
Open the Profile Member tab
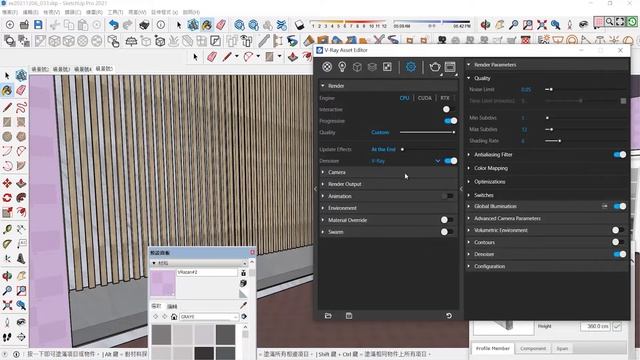click(x=493, y=348)
